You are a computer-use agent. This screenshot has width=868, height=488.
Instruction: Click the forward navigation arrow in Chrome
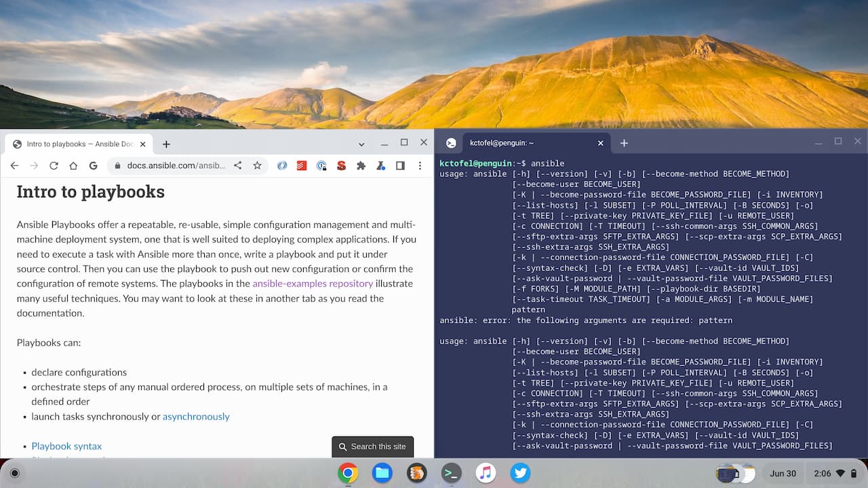tap(34, 165)
